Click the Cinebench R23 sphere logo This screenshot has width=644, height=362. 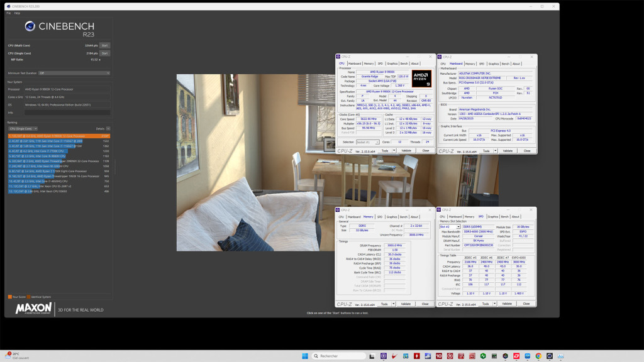[x=30, y=26]
